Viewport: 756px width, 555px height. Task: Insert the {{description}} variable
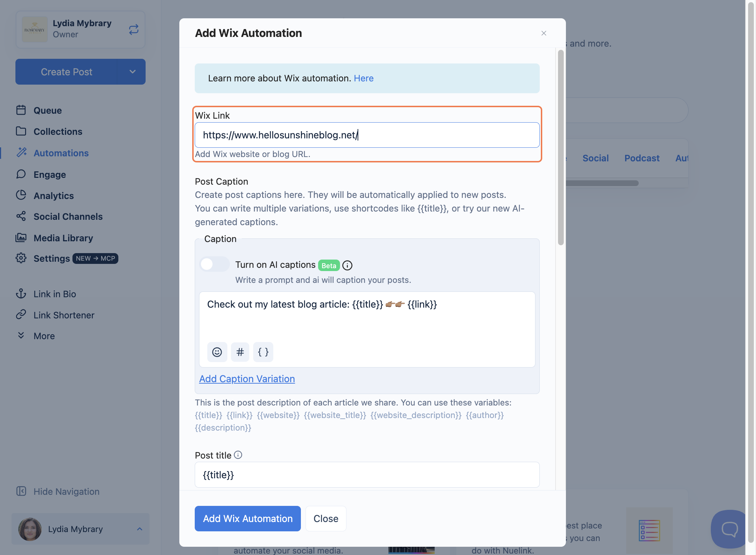pos(223,428)
